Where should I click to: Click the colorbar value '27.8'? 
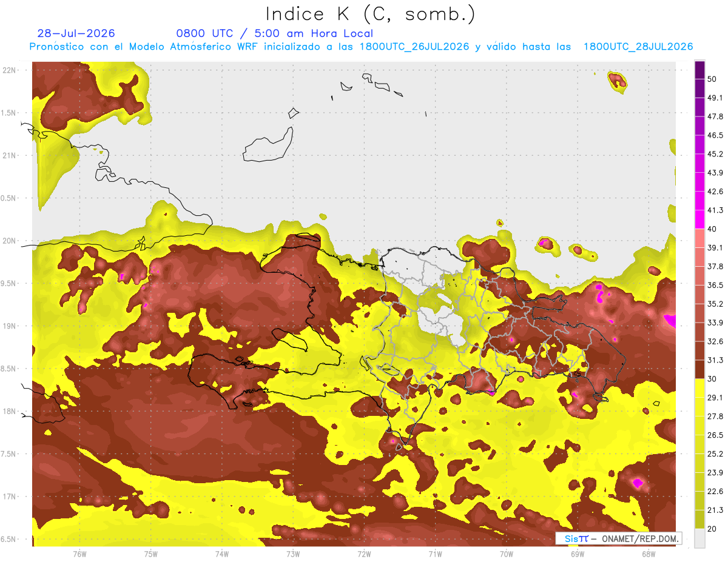pyautogui.click(x=715, y=416)
